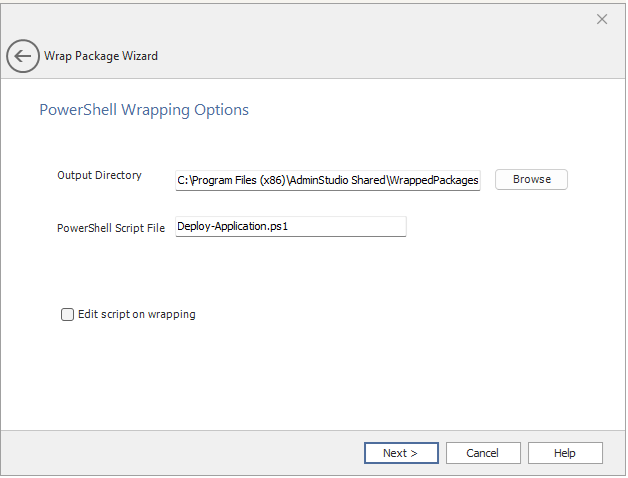Viewport: 628px width, 478px height.
Task: Click the 'Edit script on wrapping' label text
Action: 137,314
